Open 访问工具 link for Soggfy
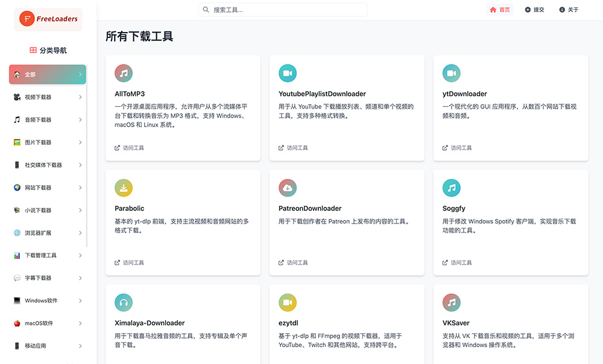Screen dimensions: 603x364 click(457, 263)
